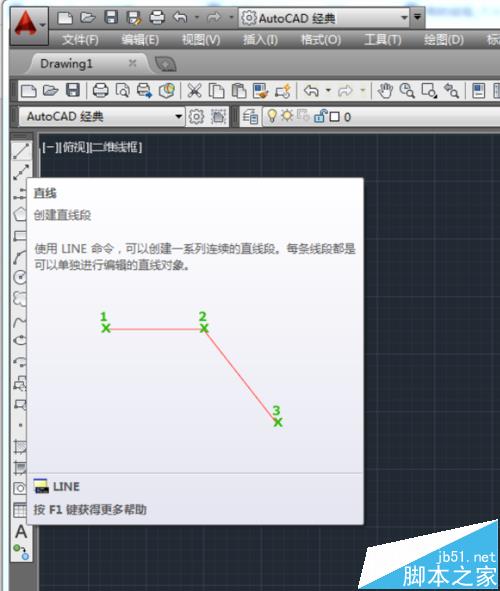Expand redo history arrow in quick access toolbar
This screenshot has height=591, width=500.
[231, 17]
